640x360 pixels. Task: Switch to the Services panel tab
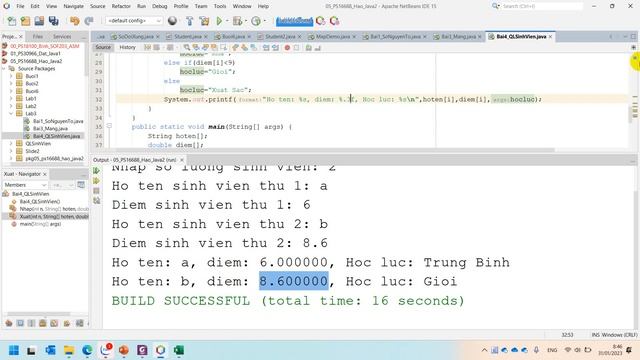pos(62,36)
